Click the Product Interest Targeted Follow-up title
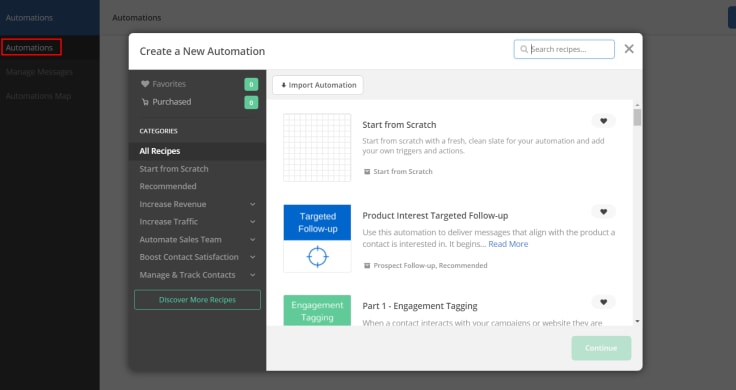The image size is (736, 390). [435, 216]
